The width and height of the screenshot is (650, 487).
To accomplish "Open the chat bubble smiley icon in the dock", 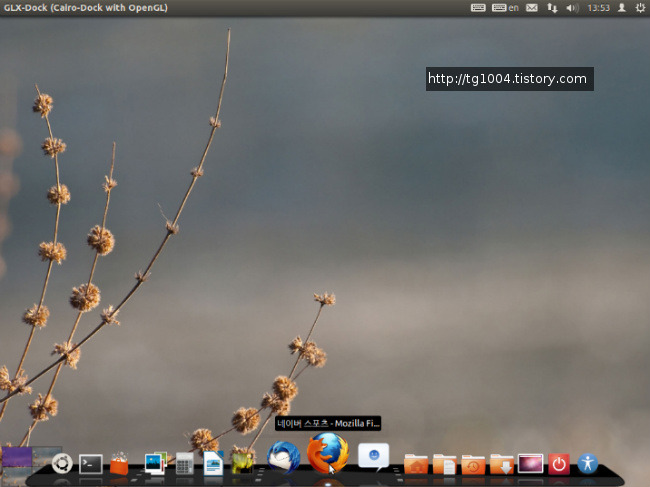I will 374,457.
